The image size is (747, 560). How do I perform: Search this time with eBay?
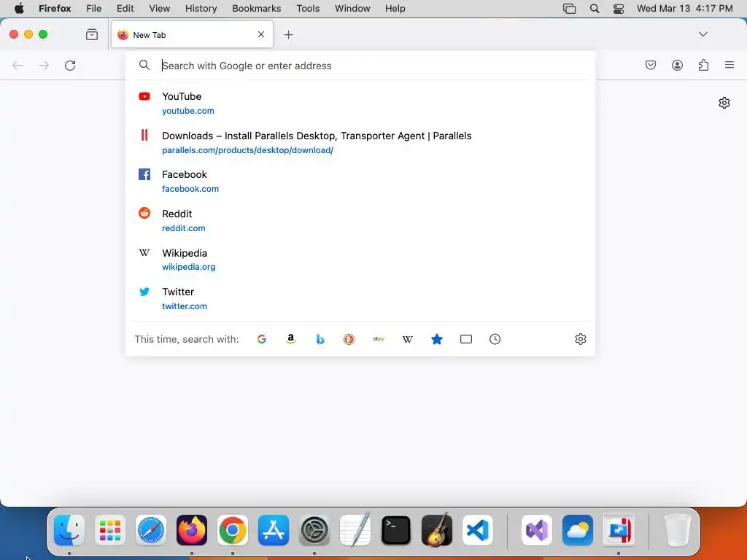pos(379,339)
